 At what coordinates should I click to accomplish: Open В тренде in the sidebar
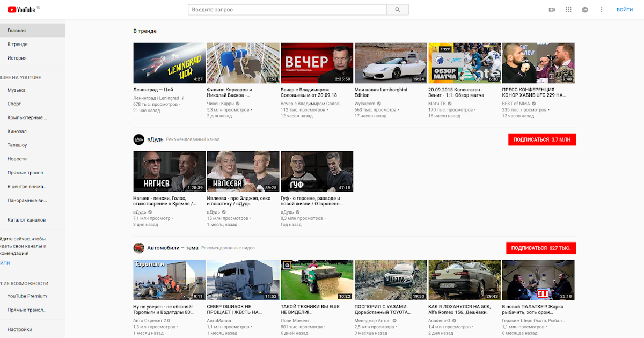click(x=32, y=45)
